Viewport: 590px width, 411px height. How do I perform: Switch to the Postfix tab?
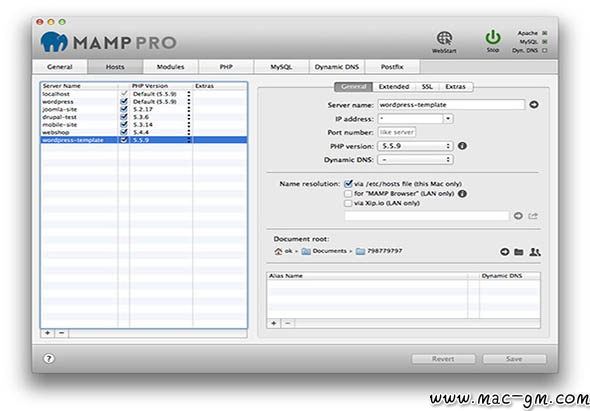[x=392, y=67]
